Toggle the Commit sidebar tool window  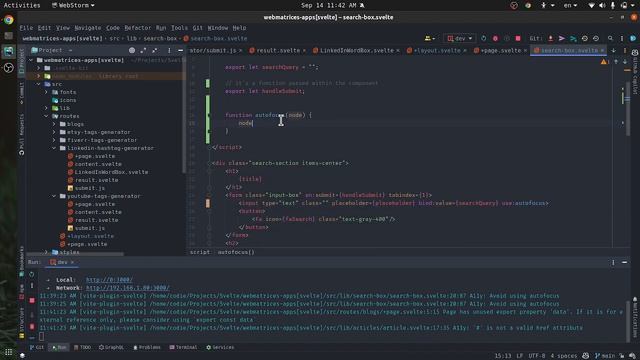pyautogui.click(x=22, y=94)
